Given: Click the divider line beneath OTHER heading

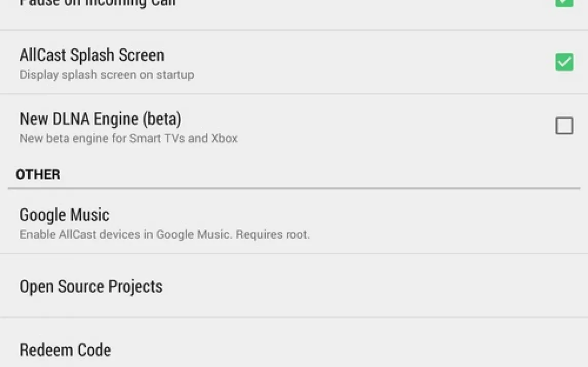Looking at the screenshot, I should (293, 189).
